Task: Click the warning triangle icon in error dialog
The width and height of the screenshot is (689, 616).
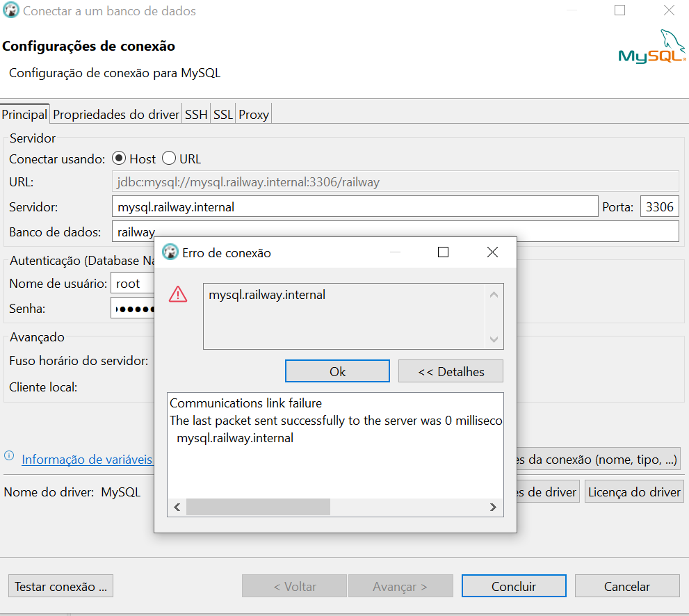Action: pos(178,294)
